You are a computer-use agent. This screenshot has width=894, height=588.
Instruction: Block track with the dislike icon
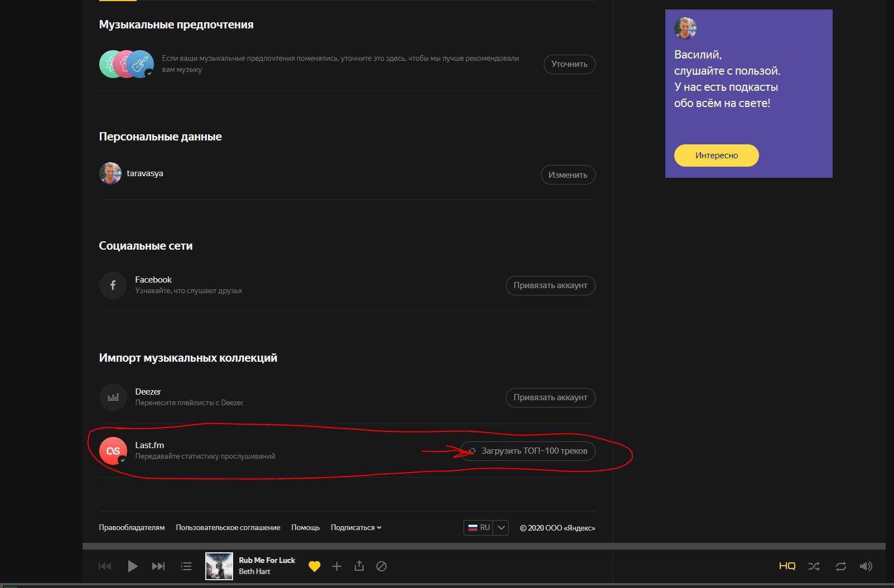[381, 566]
